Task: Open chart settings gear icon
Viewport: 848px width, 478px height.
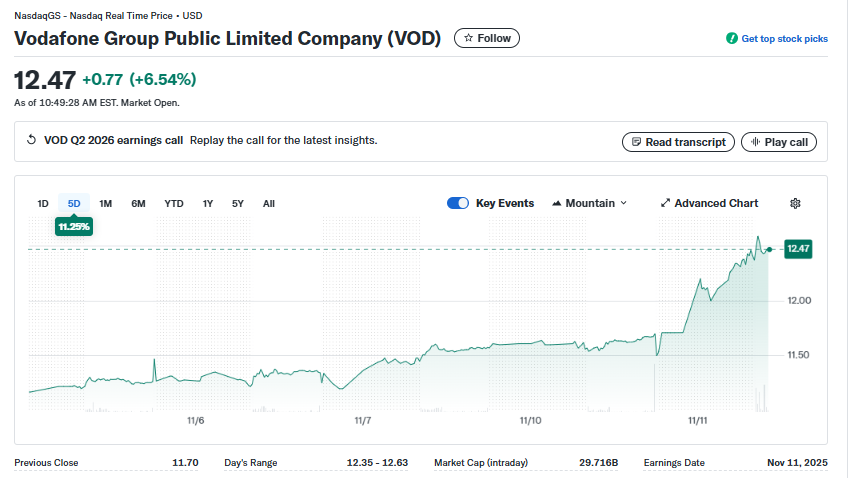Action: click(795, 203)
